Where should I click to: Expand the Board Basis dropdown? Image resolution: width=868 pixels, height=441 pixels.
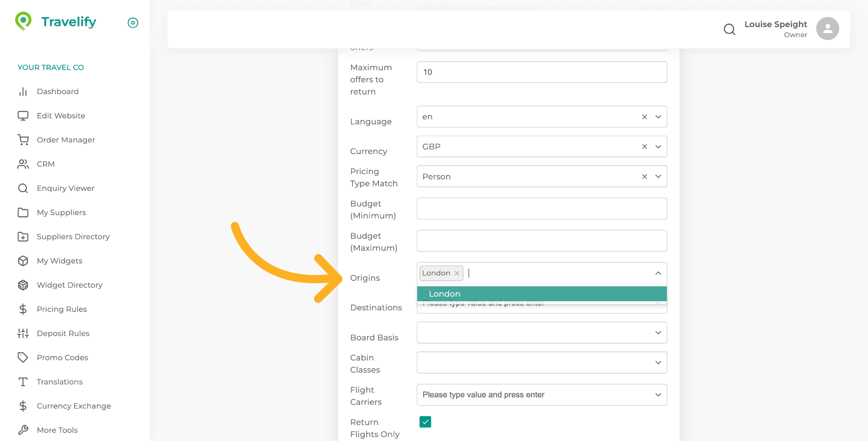click(658, 333)
